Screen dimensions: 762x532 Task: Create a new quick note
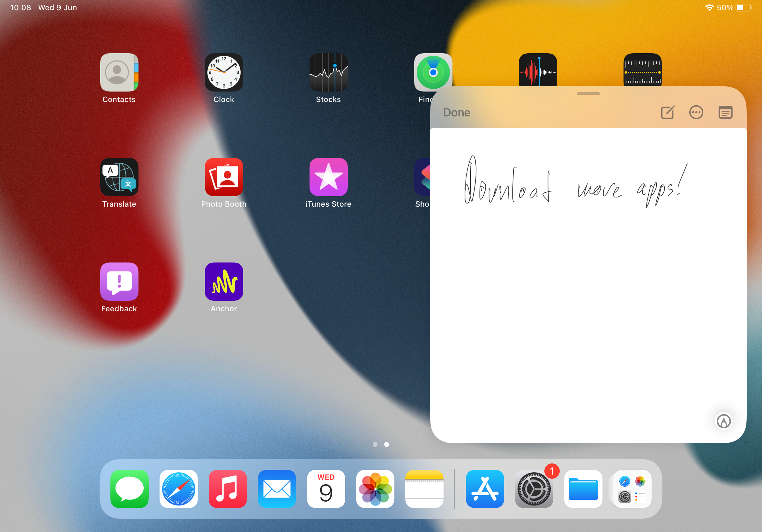point(668,113)
